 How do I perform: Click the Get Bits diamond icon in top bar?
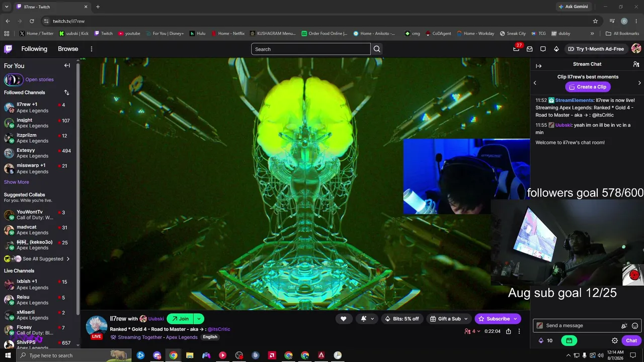click(556, 49)
